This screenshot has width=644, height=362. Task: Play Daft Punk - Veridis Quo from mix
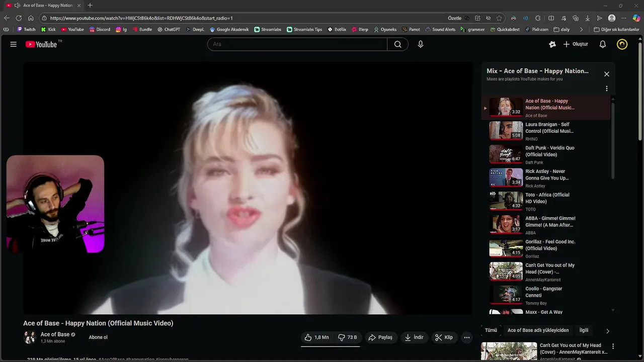pos(546,155)
